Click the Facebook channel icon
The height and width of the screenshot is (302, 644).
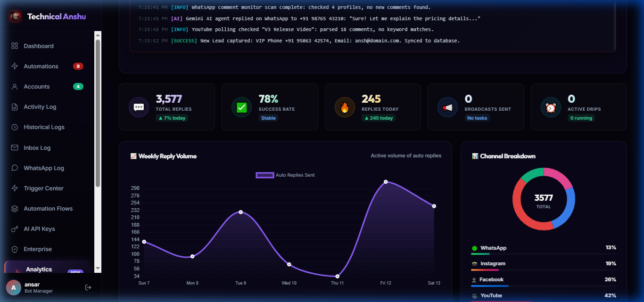(x=474, y=280)
